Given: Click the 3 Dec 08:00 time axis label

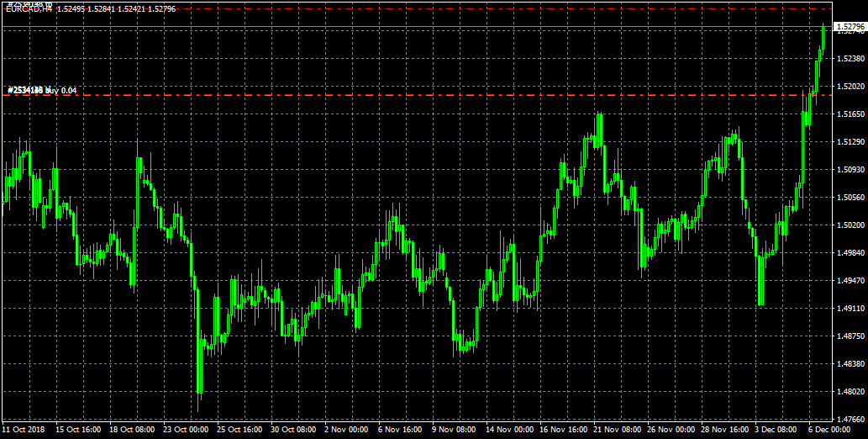Looking at the screenshot, I should (x=776, y=429).
